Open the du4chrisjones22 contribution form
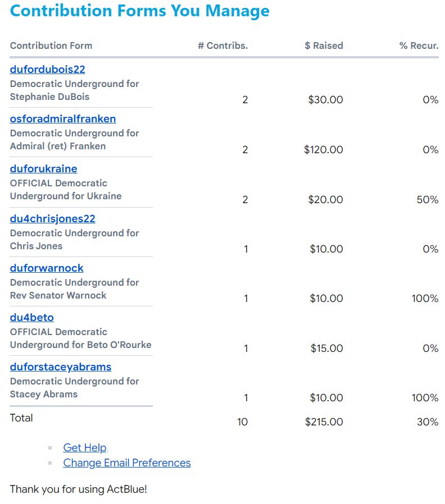445x504 pixels. 52,218
